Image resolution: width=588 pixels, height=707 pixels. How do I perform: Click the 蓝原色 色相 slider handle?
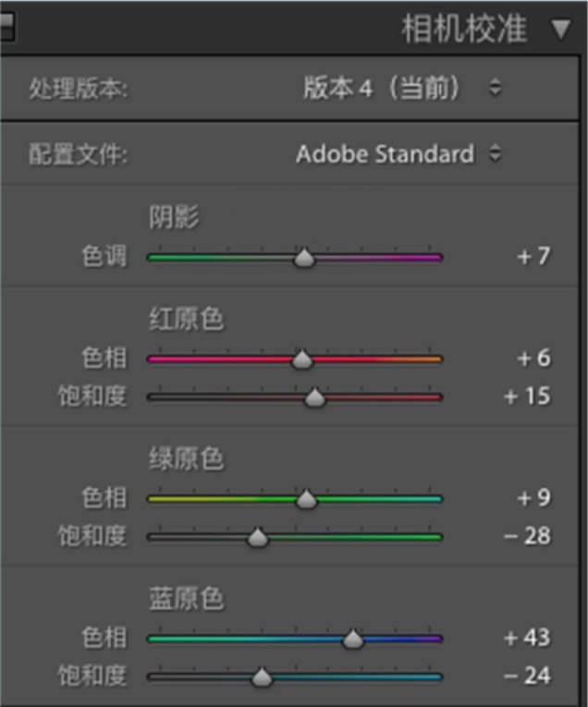[x=352, y=640]
